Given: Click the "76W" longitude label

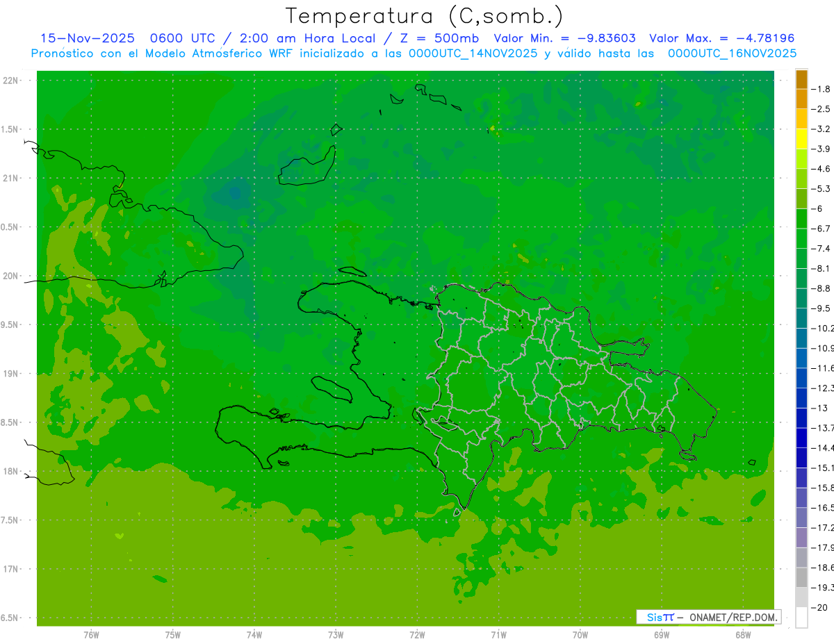Looking at the screenshot, I should [91, 635].
